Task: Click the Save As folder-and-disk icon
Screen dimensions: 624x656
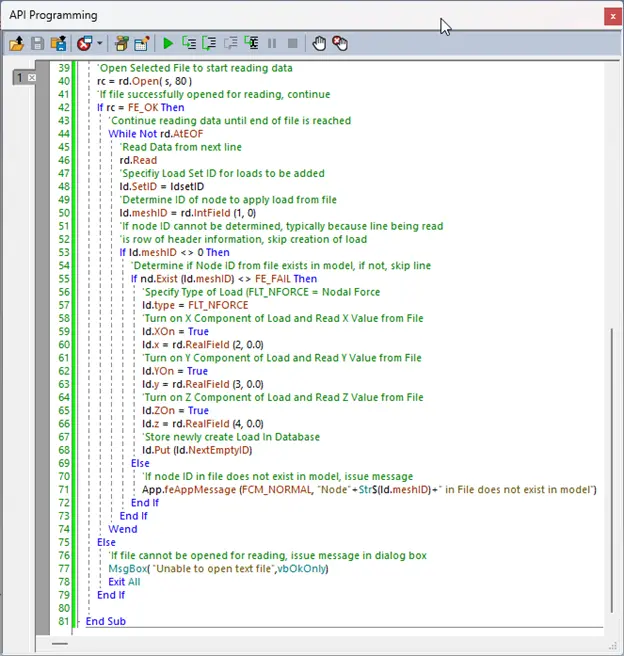Action: click(58, 44)
